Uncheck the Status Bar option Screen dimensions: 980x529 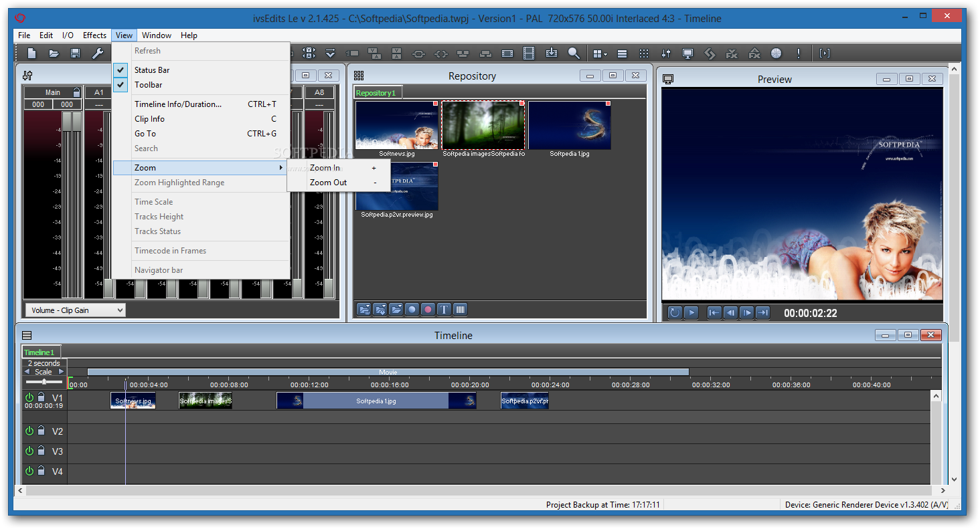[152, 70]
